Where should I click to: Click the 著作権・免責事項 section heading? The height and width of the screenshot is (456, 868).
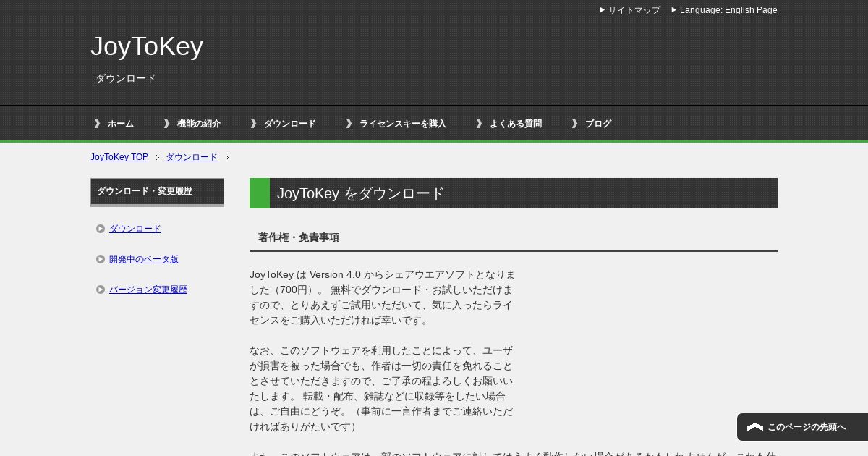(x=299, y=237)
